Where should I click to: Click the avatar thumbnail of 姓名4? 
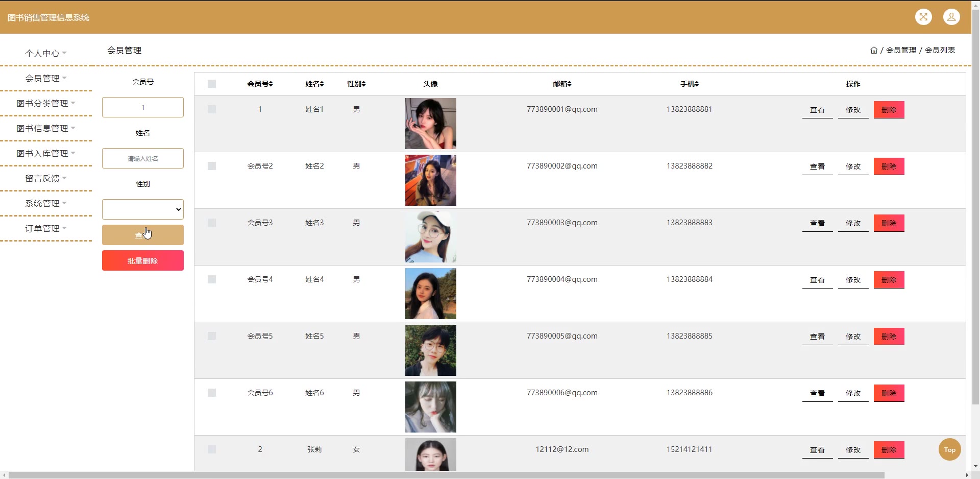point(431,294)
